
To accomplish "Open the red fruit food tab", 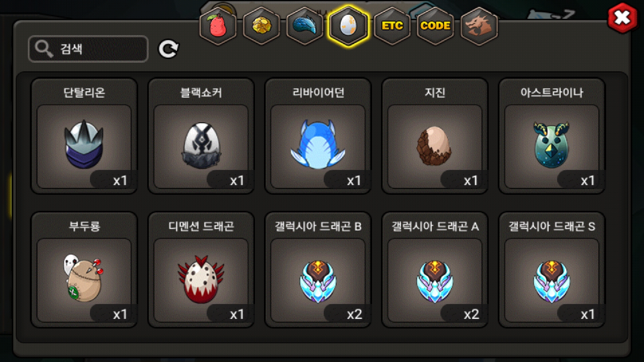I will coord(218,26).
